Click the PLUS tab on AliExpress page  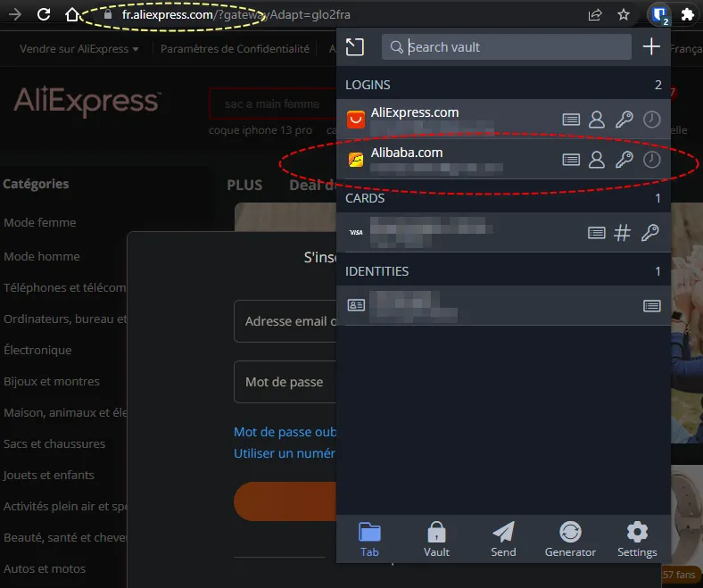(244, 185)
